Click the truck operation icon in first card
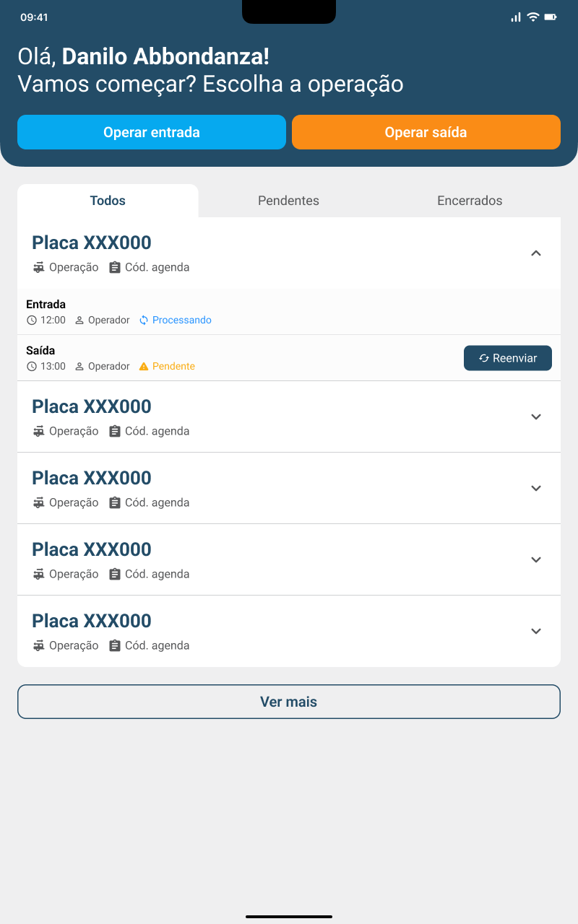Viewport: 578px width, 924px height. coord(39,267)
